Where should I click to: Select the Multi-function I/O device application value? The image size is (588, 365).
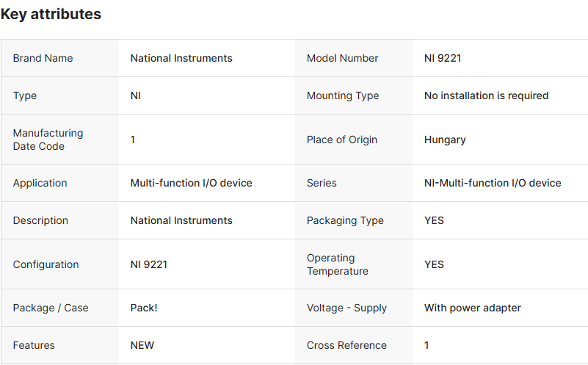[191, 183]
